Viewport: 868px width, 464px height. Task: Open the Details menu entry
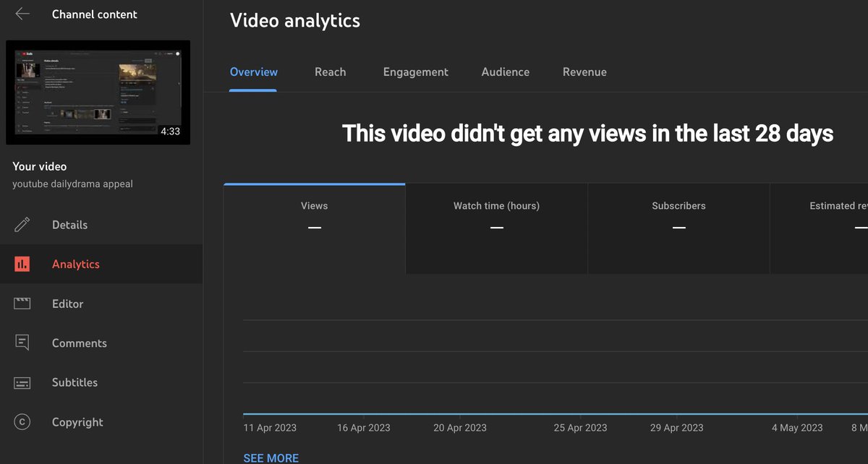(69, 225)
